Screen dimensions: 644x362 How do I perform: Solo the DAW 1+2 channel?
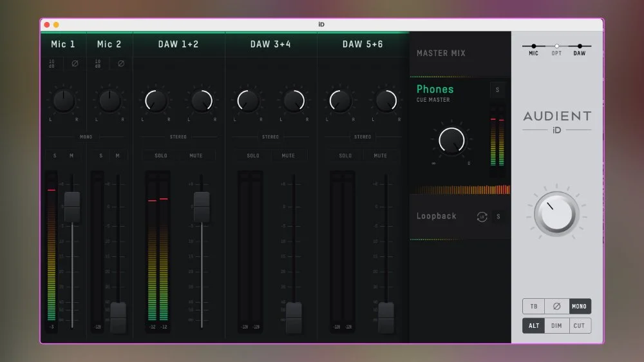click(161, 155)
